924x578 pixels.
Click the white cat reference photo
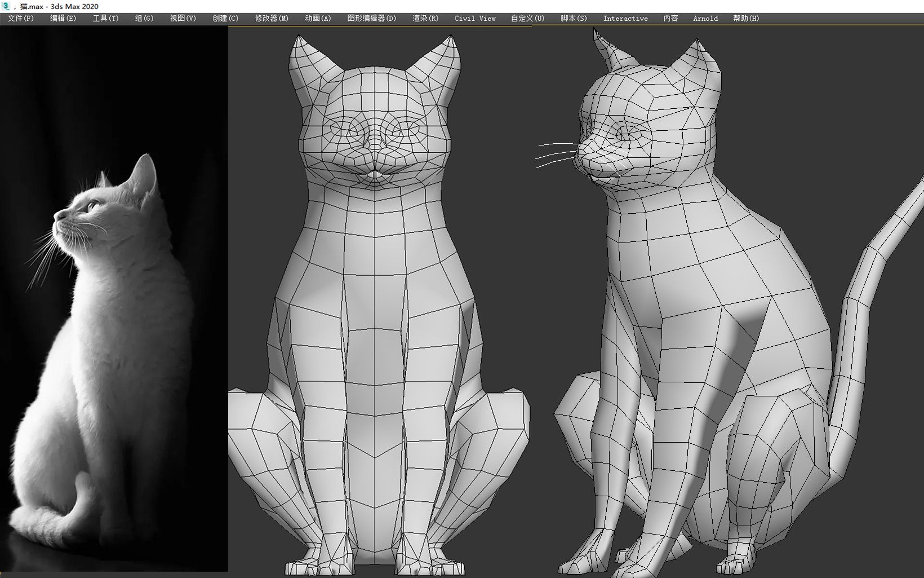[114, 299]
